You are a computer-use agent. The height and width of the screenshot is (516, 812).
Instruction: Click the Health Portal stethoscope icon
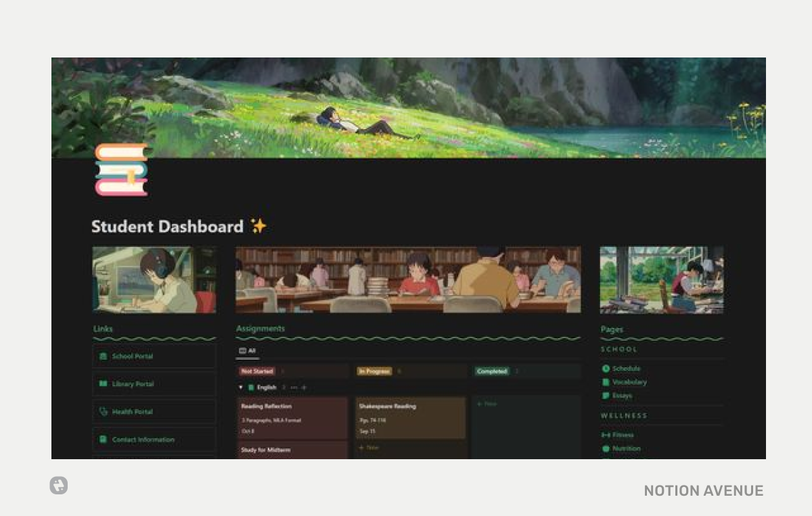pos(103,412)
